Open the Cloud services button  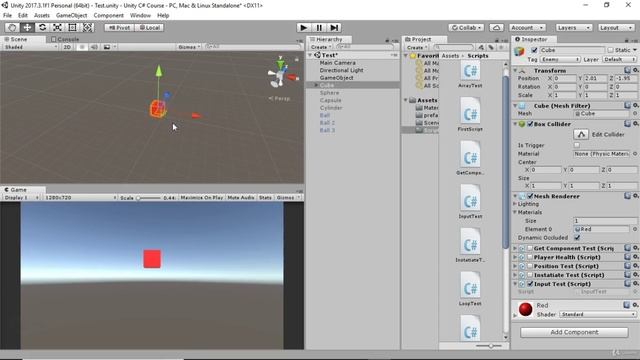click(x=496, y=28)
